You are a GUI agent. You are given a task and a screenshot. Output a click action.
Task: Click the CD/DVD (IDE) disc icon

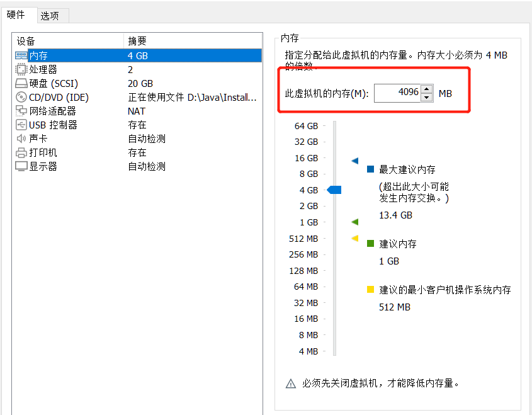click(x=21, y=97)
